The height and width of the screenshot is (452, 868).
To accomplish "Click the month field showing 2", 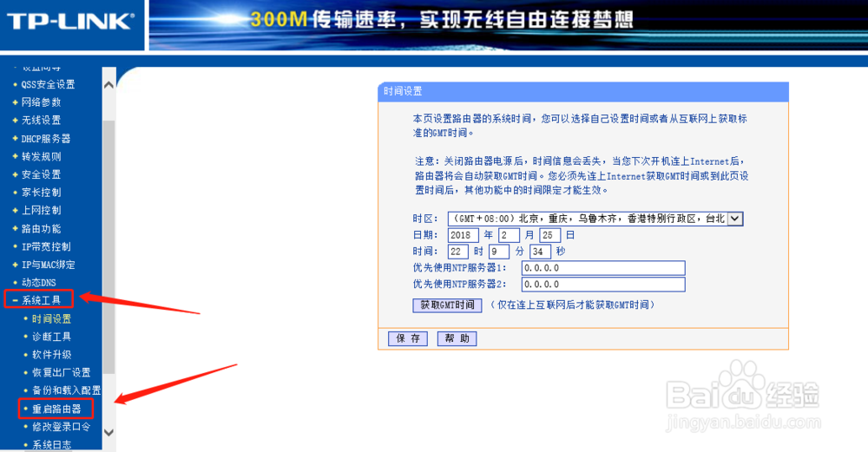I will click(509, 235).
